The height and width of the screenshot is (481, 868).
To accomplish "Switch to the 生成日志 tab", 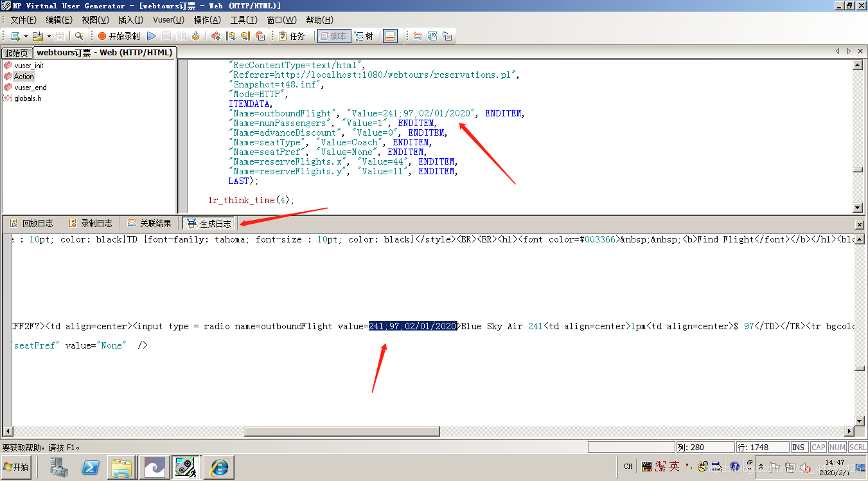I will [209, 223].
